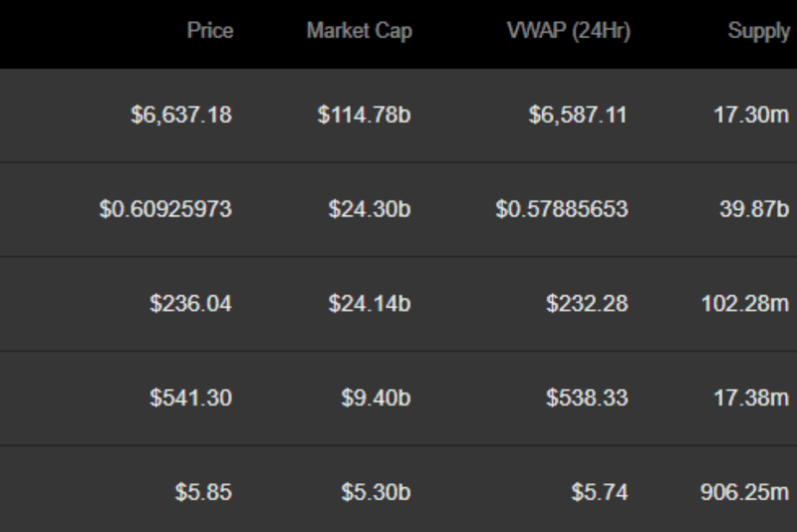Screen dimensions: 797x532
Task: Click the $538.33 VWAP value
Action: click(x=587, y=399)
